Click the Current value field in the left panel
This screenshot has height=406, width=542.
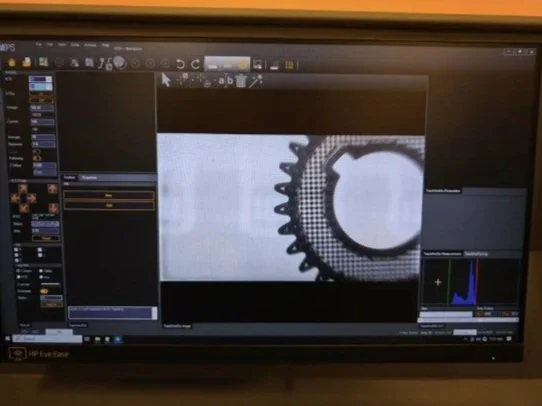coord(42,122)
